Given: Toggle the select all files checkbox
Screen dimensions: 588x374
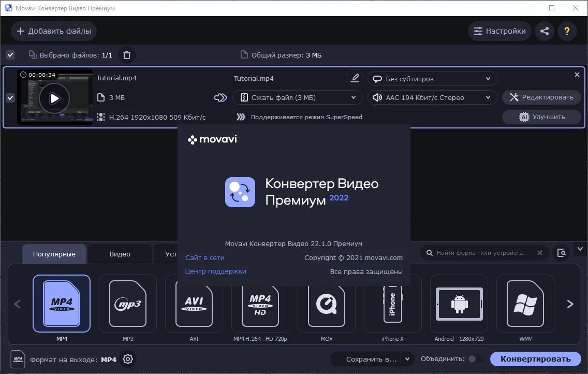Looking at the screenshot, I should (x=10, y=55).
